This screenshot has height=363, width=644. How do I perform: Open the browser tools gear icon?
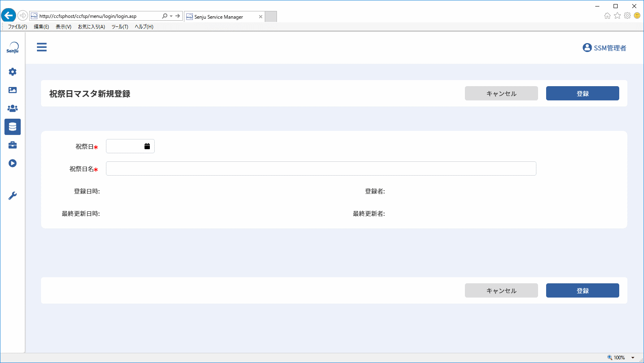click(x=627, y=16)
